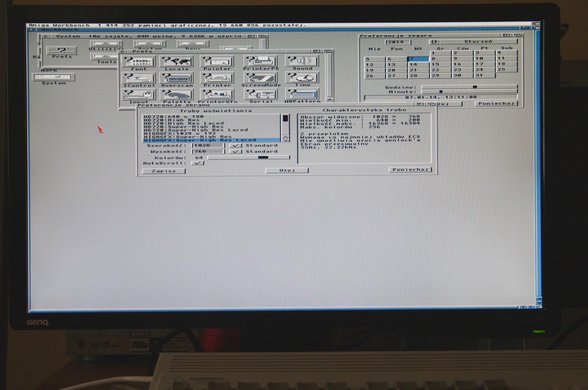
Task: Click the date text 07.01.14, 13:11:00
Action: (x=441, y=97)
